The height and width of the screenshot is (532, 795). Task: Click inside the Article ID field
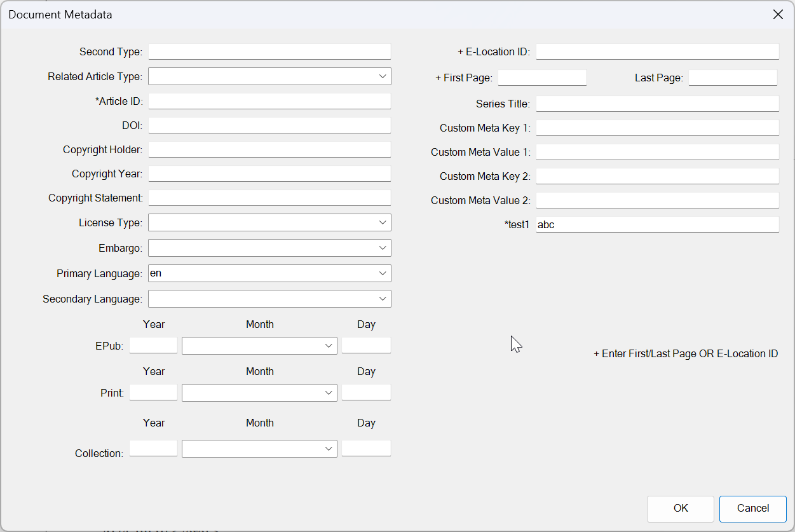coord(269,100)
